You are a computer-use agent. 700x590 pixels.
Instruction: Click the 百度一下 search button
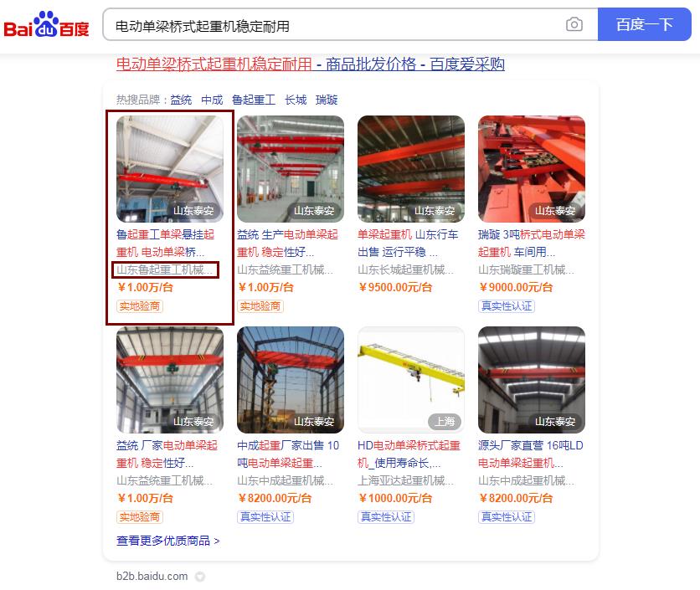(644, 24)
